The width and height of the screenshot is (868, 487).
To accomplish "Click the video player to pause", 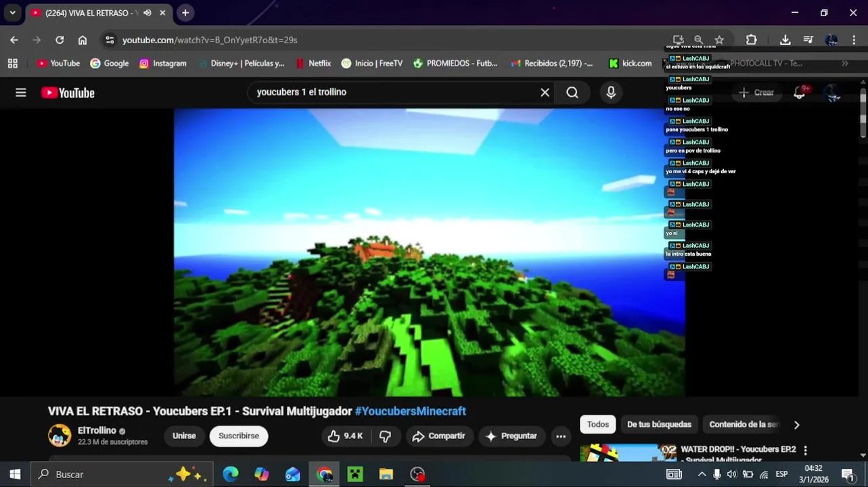I will click(x=430, y=252).
